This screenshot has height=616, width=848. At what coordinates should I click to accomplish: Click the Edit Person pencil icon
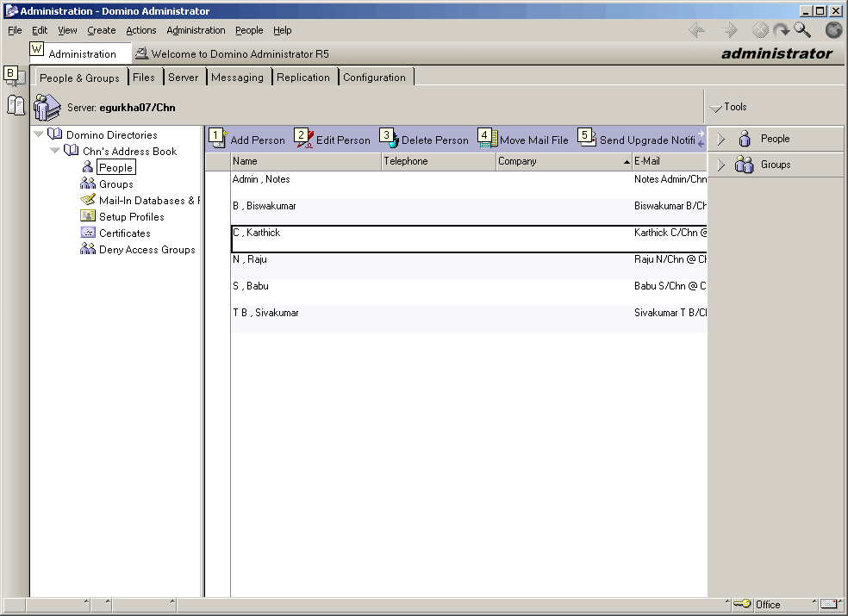point(304,139)
